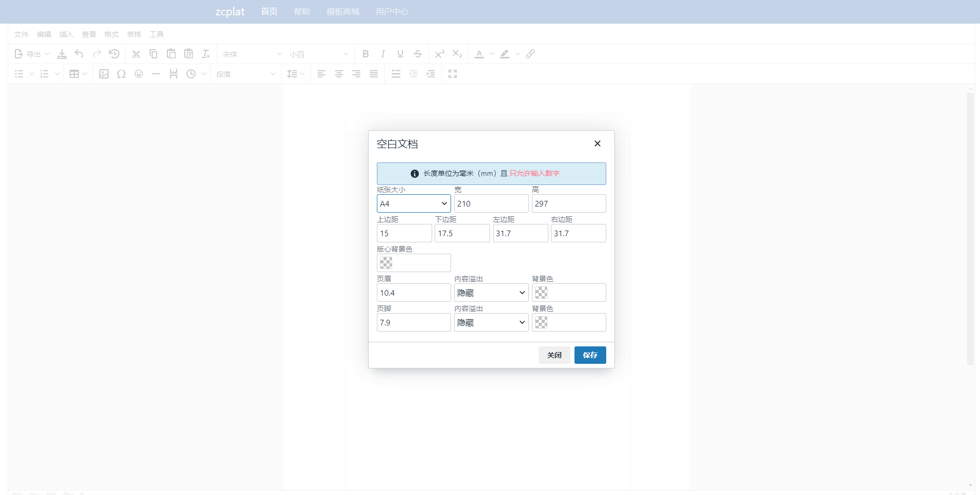Image resolution: width=980 pixels, height=495 pixels.
Task: Open the 段落 paragraph format dropdown
Action: click(245, 74)
